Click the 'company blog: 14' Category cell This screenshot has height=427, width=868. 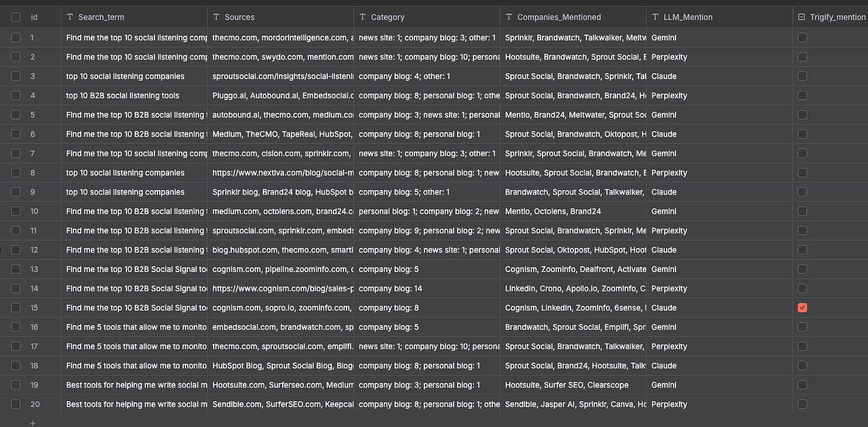point(427,288)
